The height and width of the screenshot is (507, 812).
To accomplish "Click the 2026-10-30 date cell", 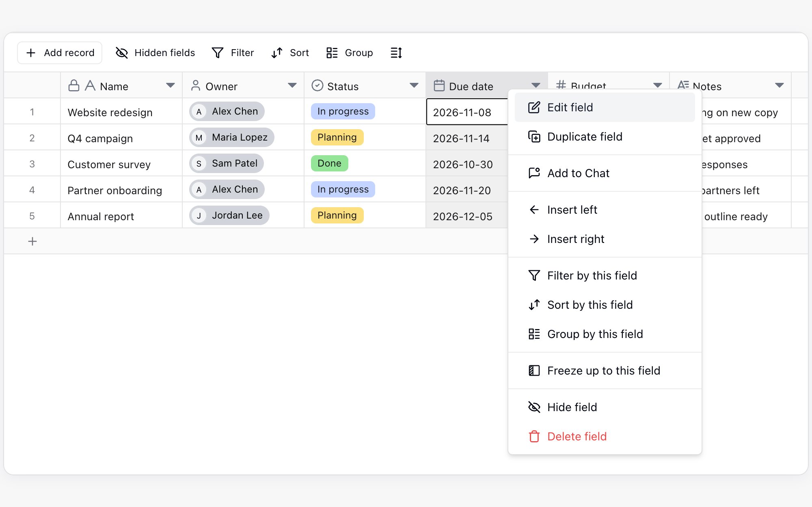I will point(467,164).
